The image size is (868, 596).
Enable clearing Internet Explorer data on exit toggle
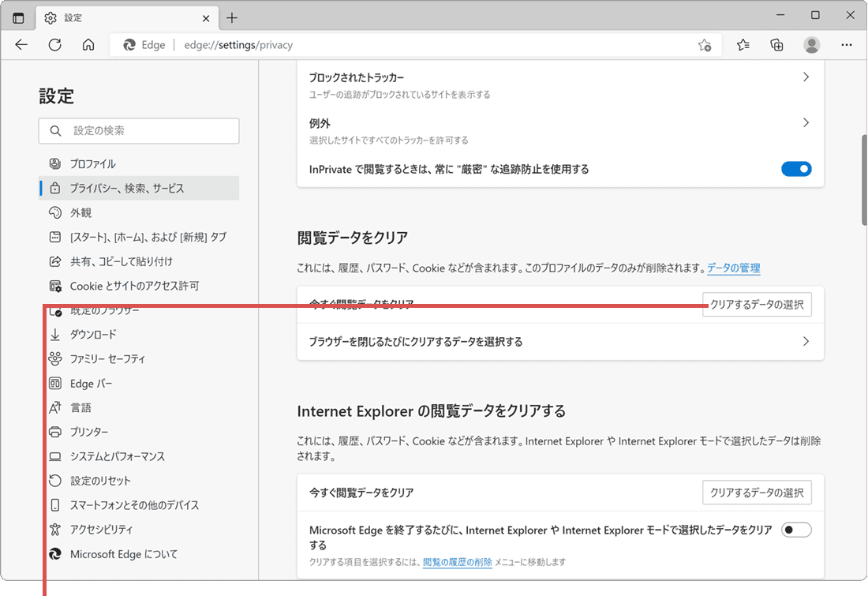[796, 530]
